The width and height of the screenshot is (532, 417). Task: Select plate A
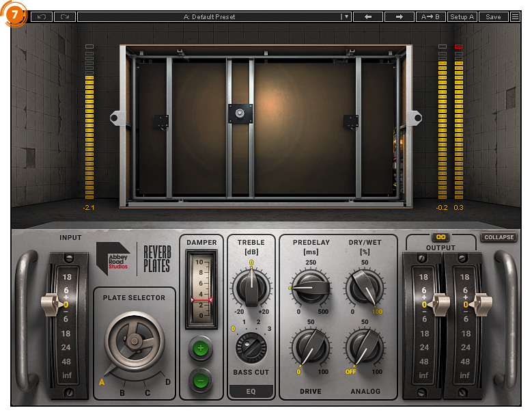(x=102, y=382)
